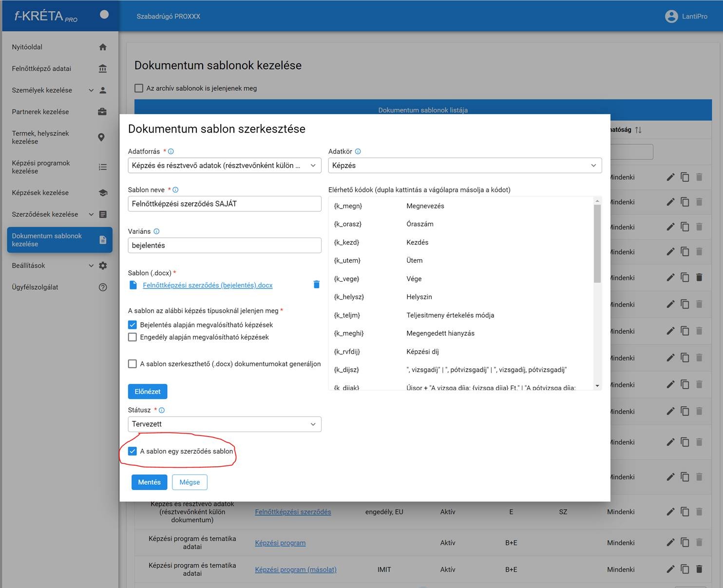Screen dimensions: 723x588
Task: Click the sort arrows icon in table header
Action: (x=638, y=130)
